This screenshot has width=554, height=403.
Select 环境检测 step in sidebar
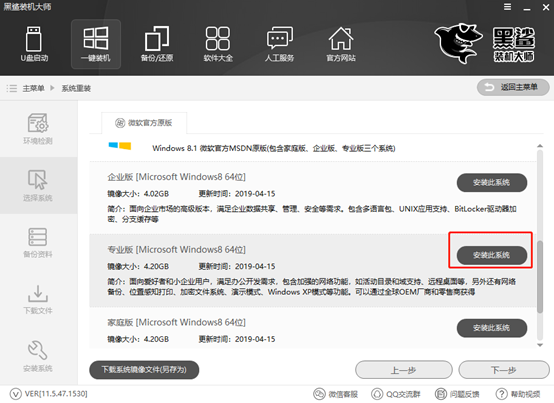tap(38, 129)
